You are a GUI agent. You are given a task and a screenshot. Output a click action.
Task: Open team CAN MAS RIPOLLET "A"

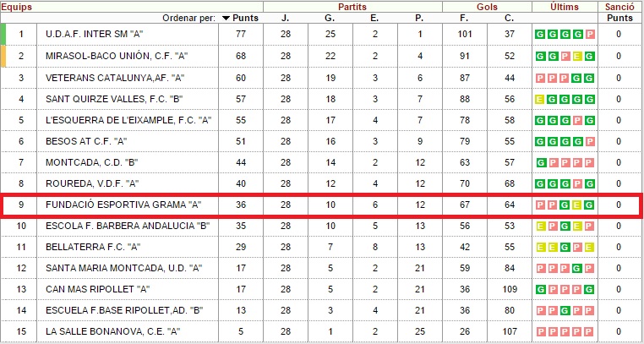(97, 289)
